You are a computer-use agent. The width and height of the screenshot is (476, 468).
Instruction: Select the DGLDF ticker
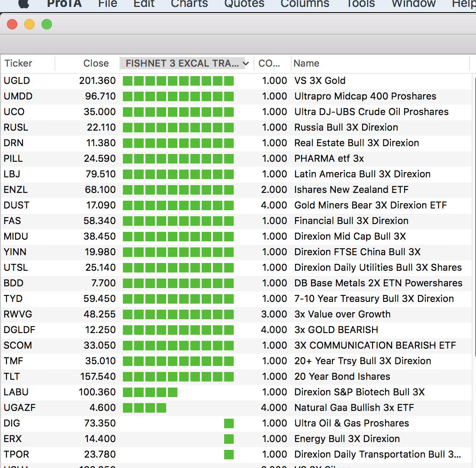coord(19,330)
